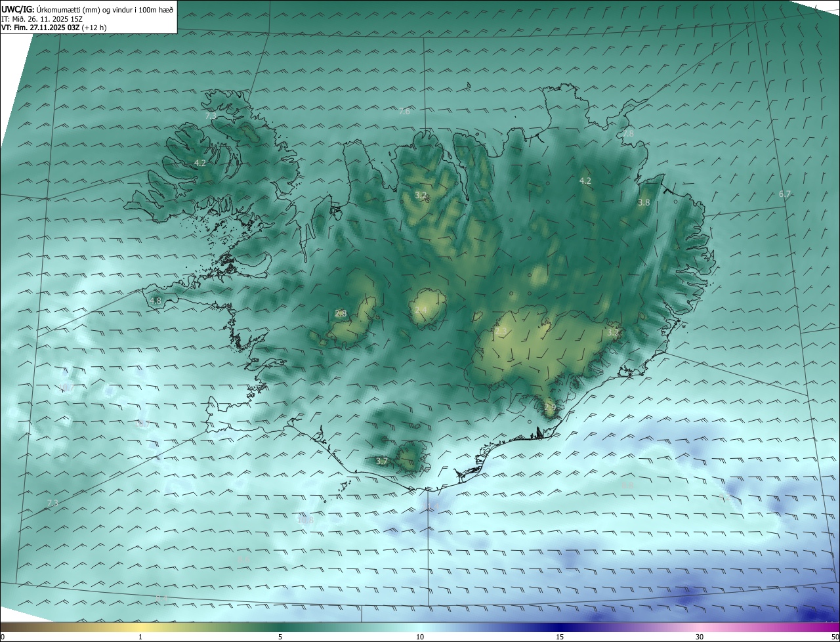840x642 pixels.
Task: Click the "5" tick label on the scale
Action: (x=280, y=637)
